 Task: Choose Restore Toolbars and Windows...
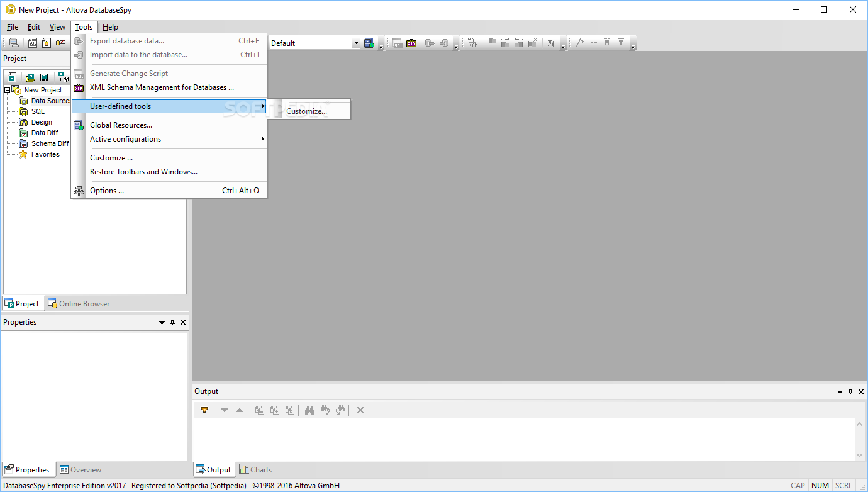170,172
